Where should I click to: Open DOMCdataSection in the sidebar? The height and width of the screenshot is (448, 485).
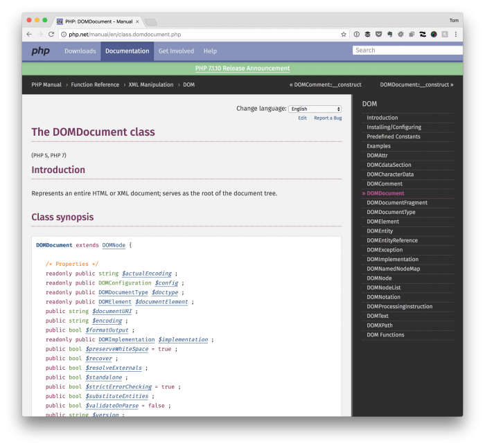click(389, 165)
